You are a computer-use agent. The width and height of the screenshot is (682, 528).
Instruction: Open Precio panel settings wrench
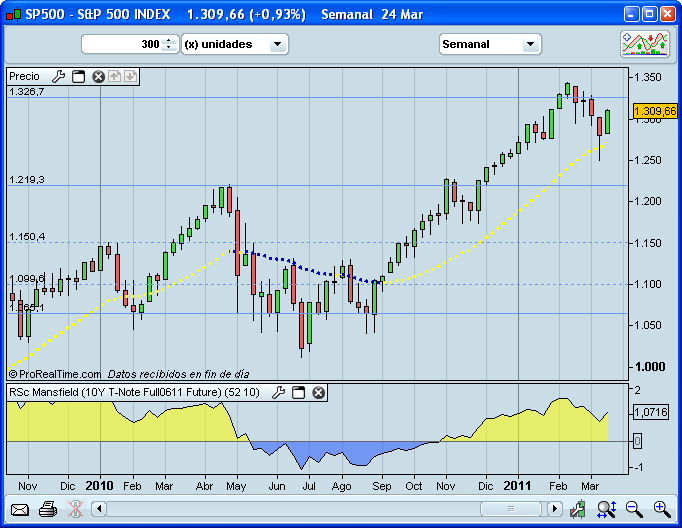[58, 76]
